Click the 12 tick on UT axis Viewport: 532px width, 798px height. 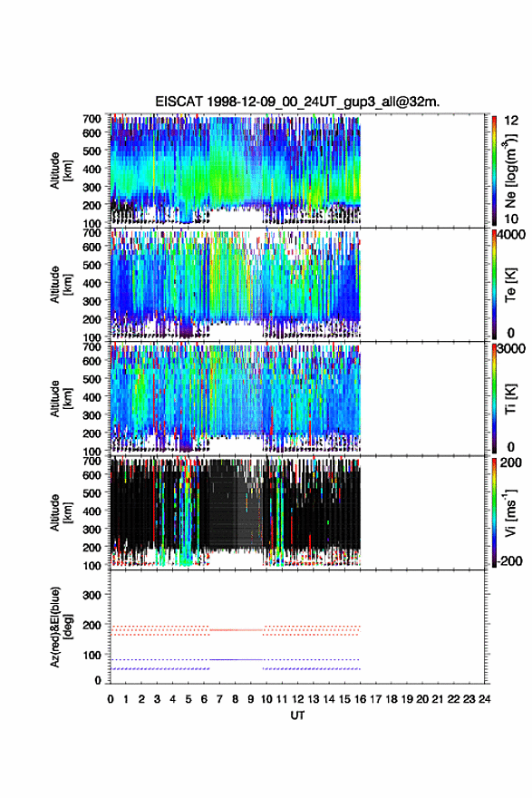click(x=297, y=699)
